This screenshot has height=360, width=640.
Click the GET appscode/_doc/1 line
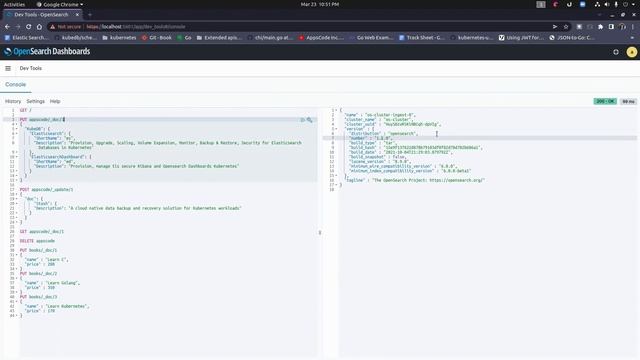(42, 231)
